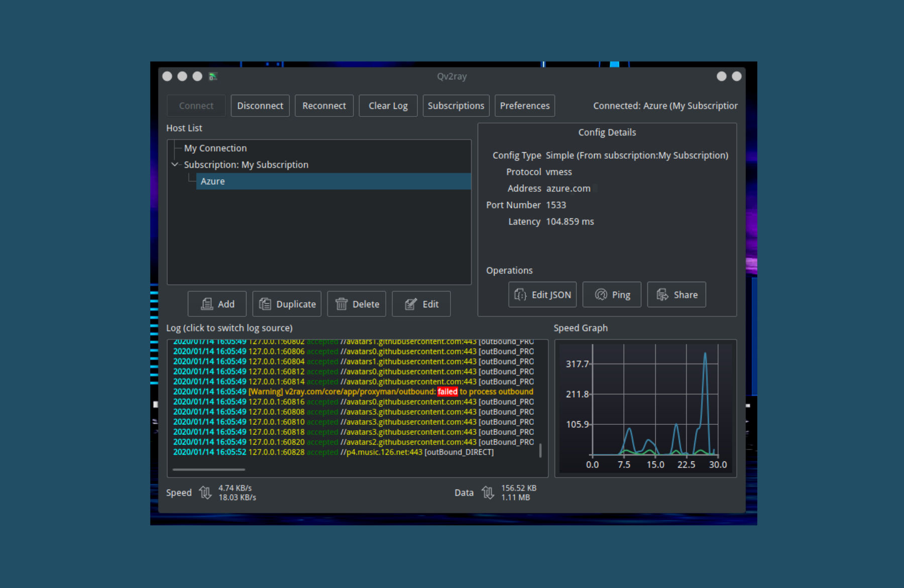The image size is (904, 588).
Task: Click the Log label to switch source
Action: point(230,328)
